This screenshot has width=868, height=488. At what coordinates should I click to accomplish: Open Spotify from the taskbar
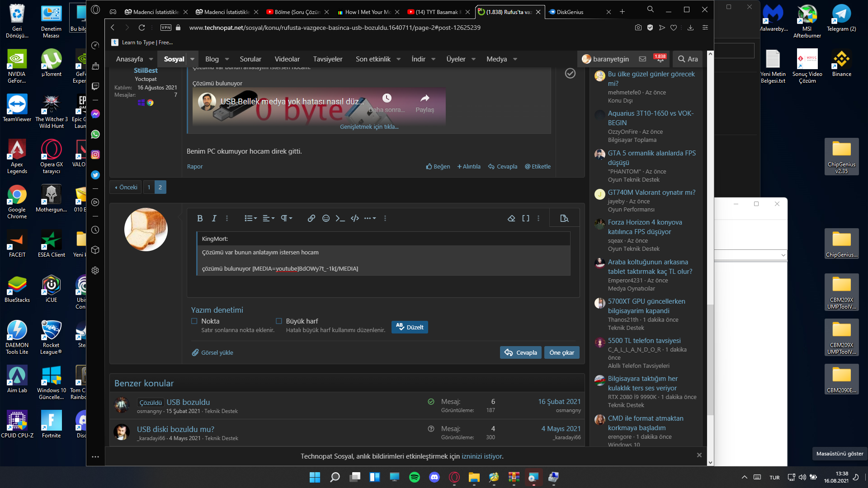pos(414,477)
